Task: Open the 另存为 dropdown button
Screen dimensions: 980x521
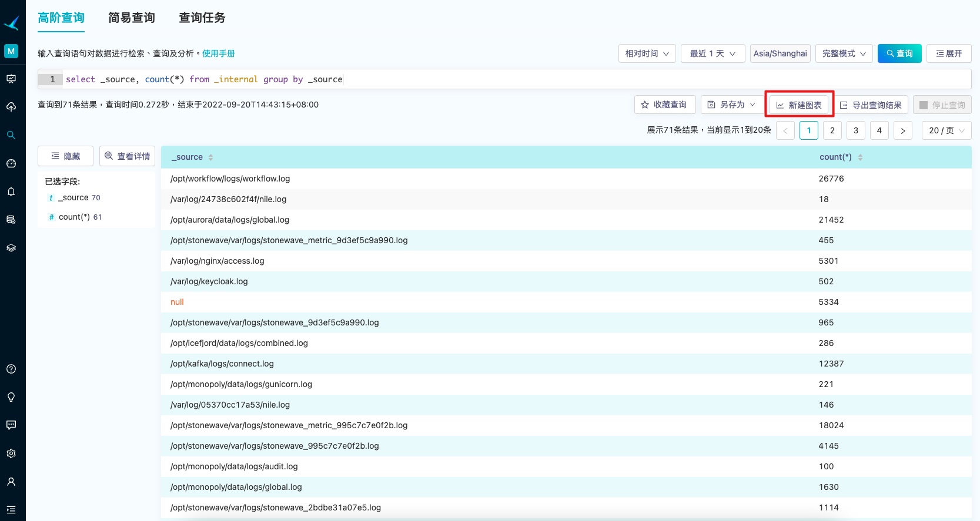Action: (733, 105)
